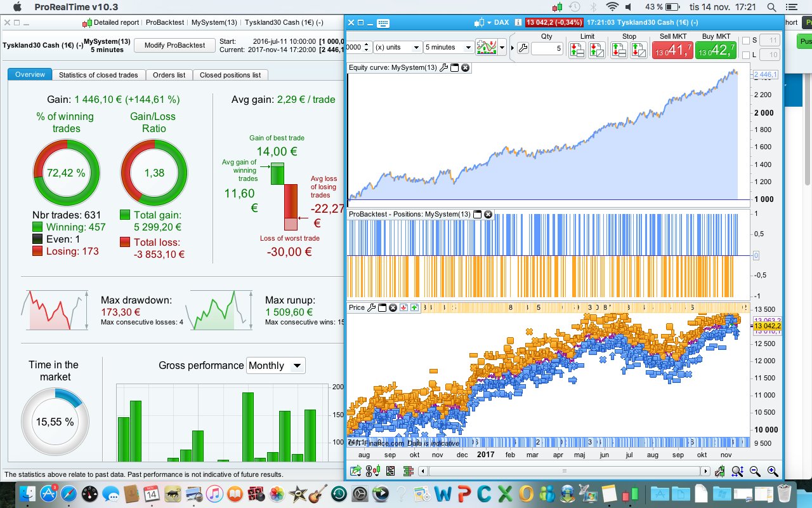Close the ProBacktest Positions panel
This screenshot has width=812, height=508.
[488, 214]
